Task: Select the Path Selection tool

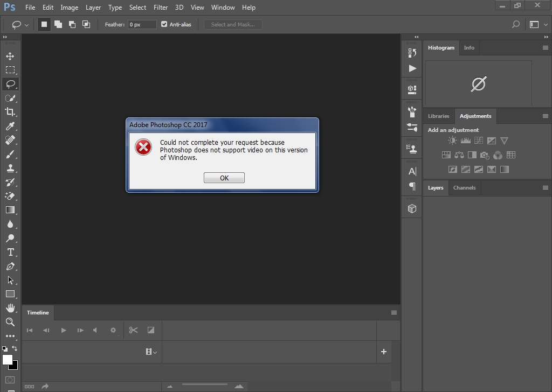Action: point(10,280)
